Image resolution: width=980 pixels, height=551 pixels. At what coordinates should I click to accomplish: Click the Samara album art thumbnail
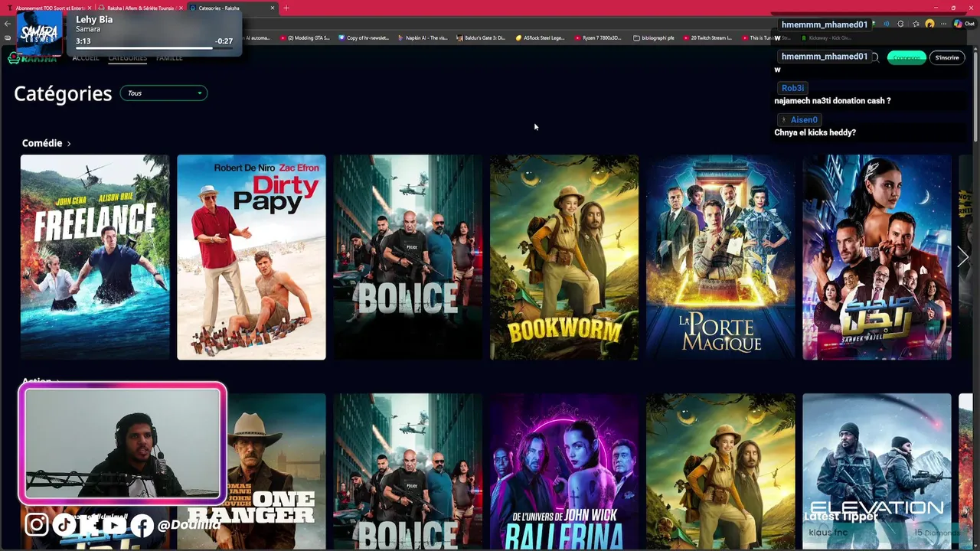[x=40, y=32]
